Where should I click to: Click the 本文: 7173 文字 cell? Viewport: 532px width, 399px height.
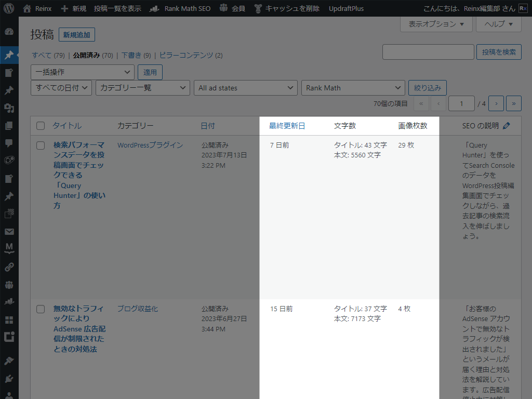(357, 318)
